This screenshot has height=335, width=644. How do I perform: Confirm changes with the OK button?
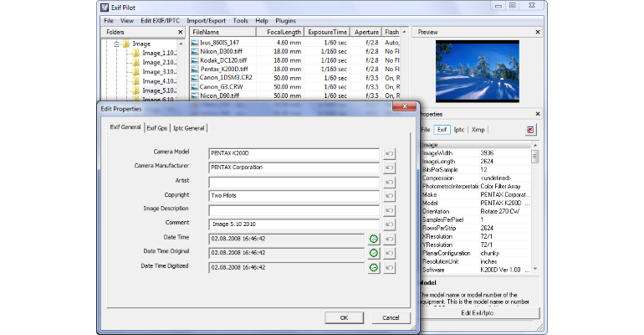(345, 317)
